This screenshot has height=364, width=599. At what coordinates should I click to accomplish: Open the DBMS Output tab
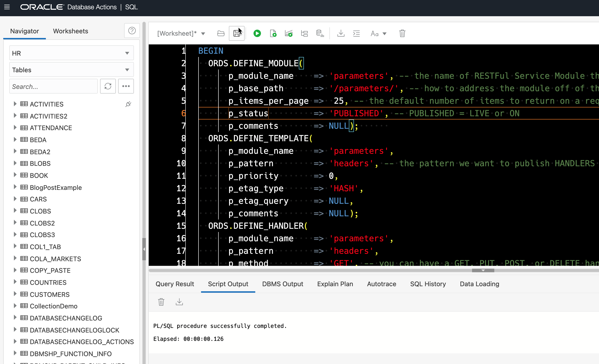coord(283,284)
